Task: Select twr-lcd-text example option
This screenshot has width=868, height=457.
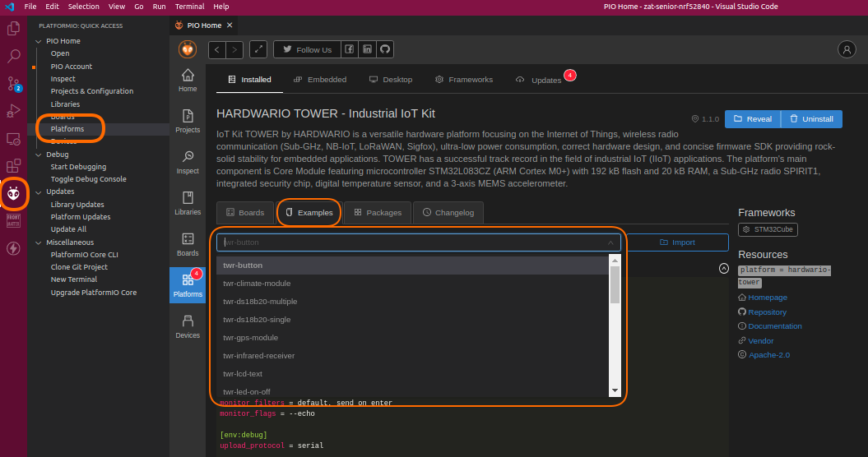Action: (412, 373)
